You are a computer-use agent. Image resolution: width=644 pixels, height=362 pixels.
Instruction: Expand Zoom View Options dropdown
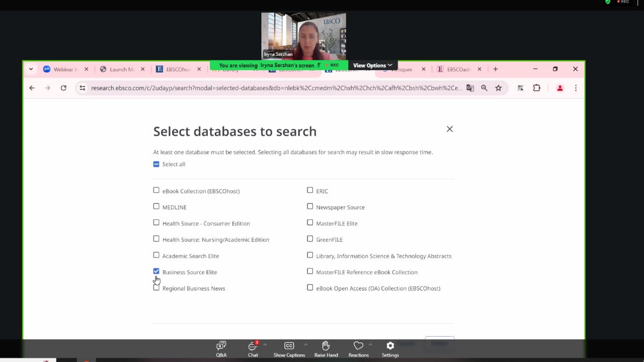[x=373, y=65]
